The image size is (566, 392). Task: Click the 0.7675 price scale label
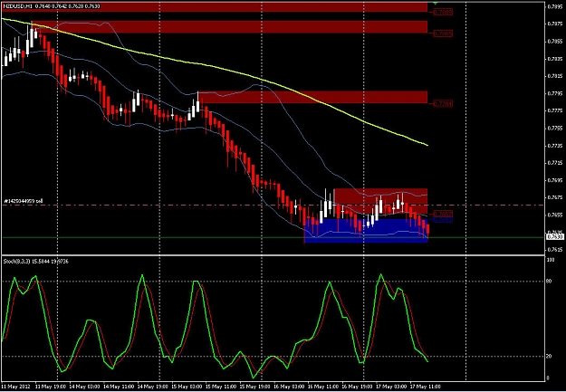(x=555, y=197)
